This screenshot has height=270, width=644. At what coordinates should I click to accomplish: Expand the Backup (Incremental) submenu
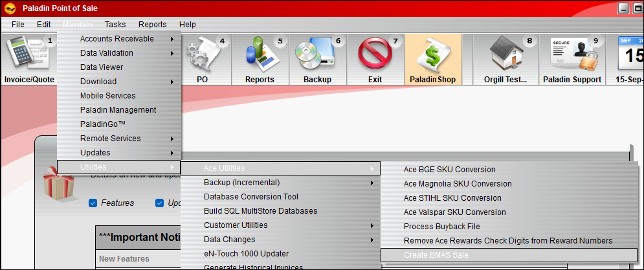[x=241, y=183]
